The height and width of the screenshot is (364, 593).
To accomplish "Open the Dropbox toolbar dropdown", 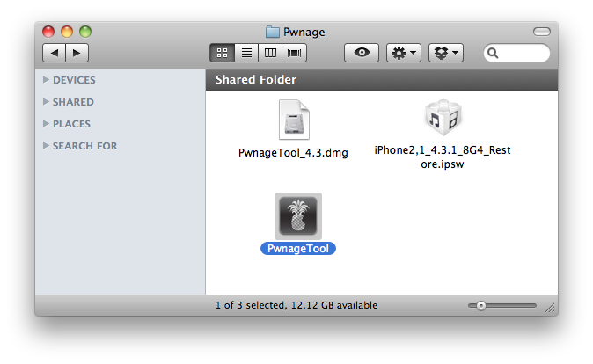I will click(x=445, y=53).
